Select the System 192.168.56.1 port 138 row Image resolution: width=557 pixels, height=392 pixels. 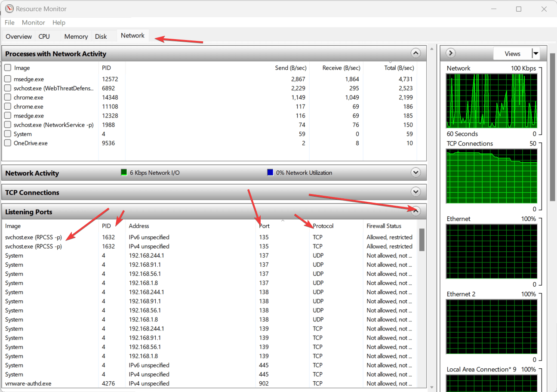[210, 310]
